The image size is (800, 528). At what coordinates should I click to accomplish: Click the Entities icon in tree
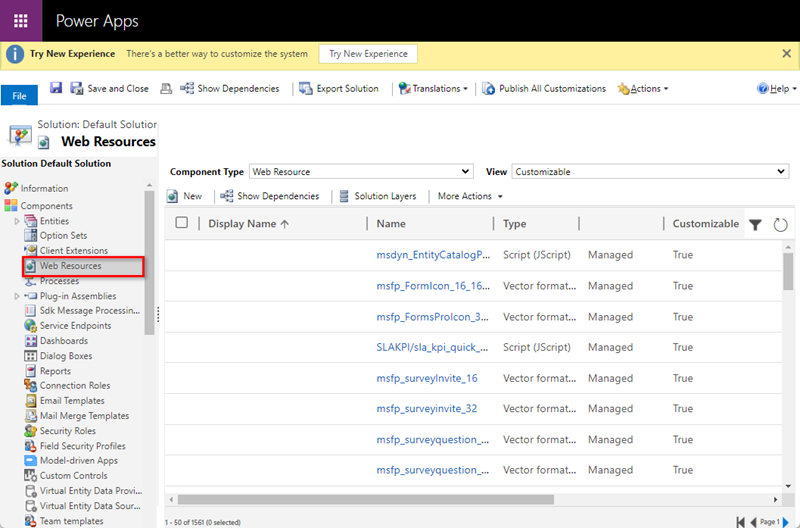coord(31,221)
